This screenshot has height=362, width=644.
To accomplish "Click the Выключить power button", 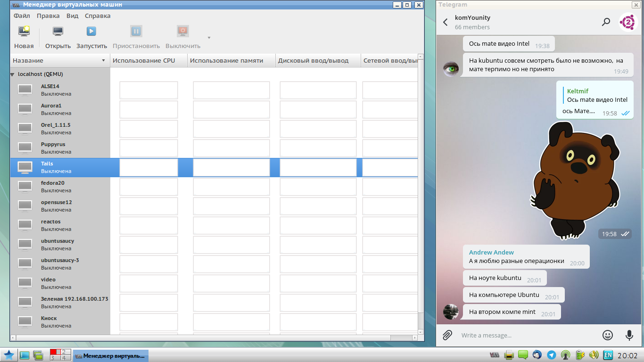I will [183, 38].
